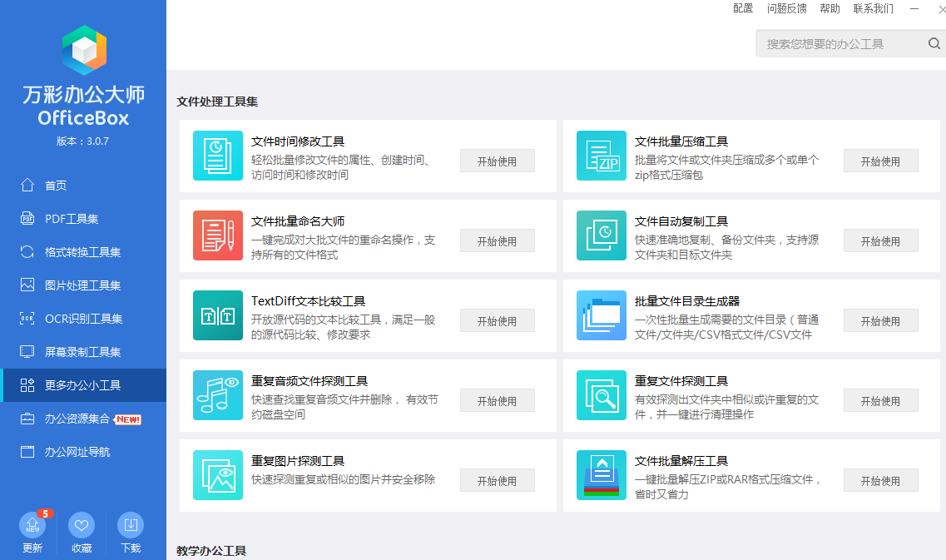This screenshot has width=946, height=560.
Task: Click the 批量文件目录生成器 title text
Action: point(686,300)
